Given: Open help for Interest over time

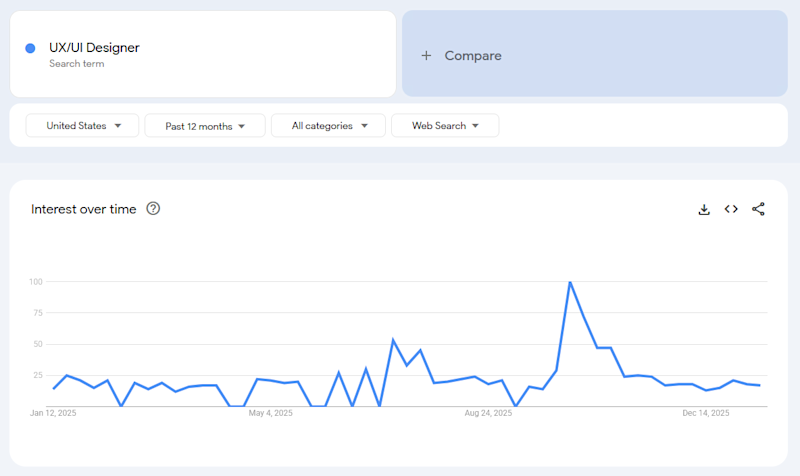Looking at the screenshot, I should [x=153, y=209].
